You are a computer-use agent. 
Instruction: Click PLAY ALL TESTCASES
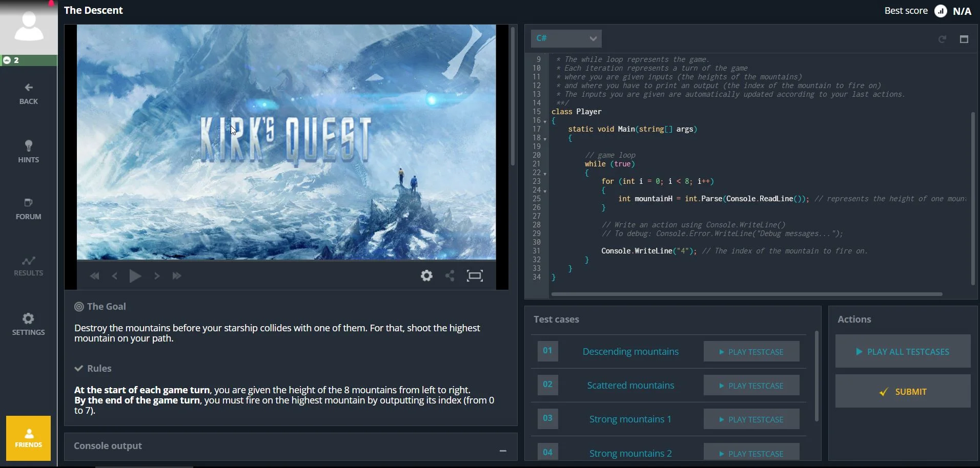pos(903,352)
